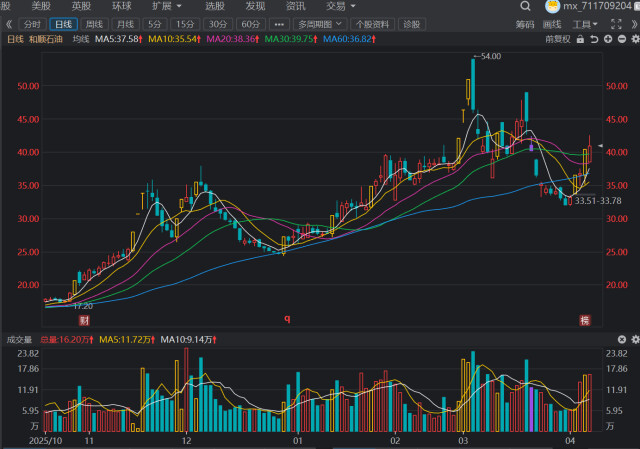
Task: Click the refresh icon in volume panel
Action: coord(619,341)
